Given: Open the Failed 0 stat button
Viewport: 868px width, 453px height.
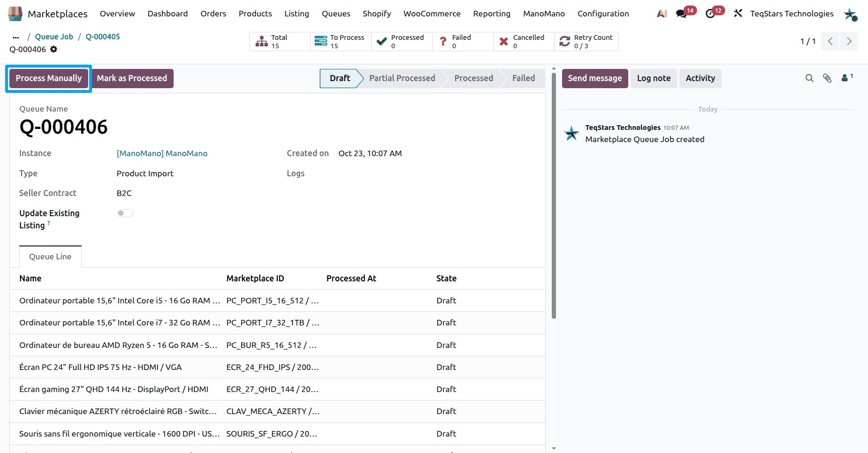Looking at the screenshot, I should [x=463, y=41].
